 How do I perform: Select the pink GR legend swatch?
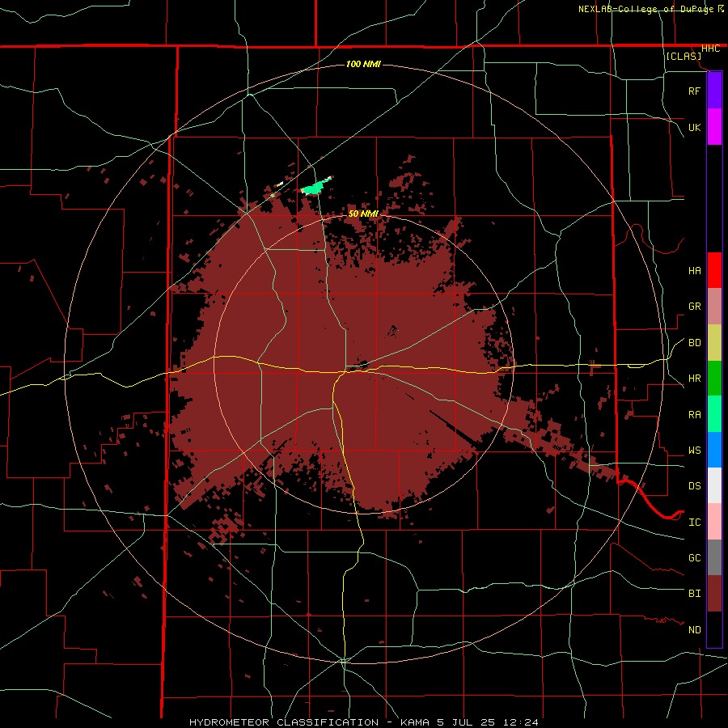tap(714, 307)
